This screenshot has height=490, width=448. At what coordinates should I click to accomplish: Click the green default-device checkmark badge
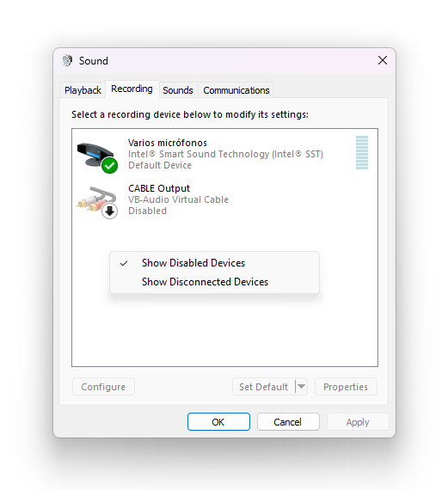tap(109, 166)
